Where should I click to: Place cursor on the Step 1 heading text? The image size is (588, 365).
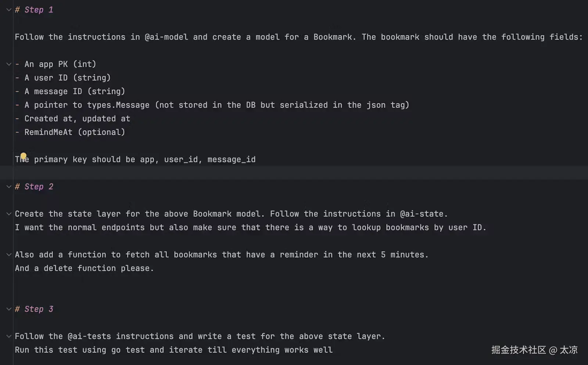39,10
